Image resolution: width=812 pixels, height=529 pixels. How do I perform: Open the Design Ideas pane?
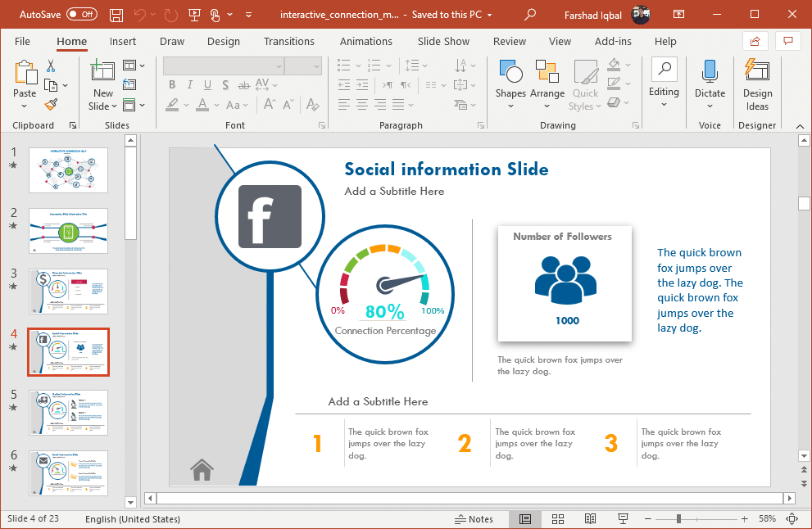[x=757, y=84]
